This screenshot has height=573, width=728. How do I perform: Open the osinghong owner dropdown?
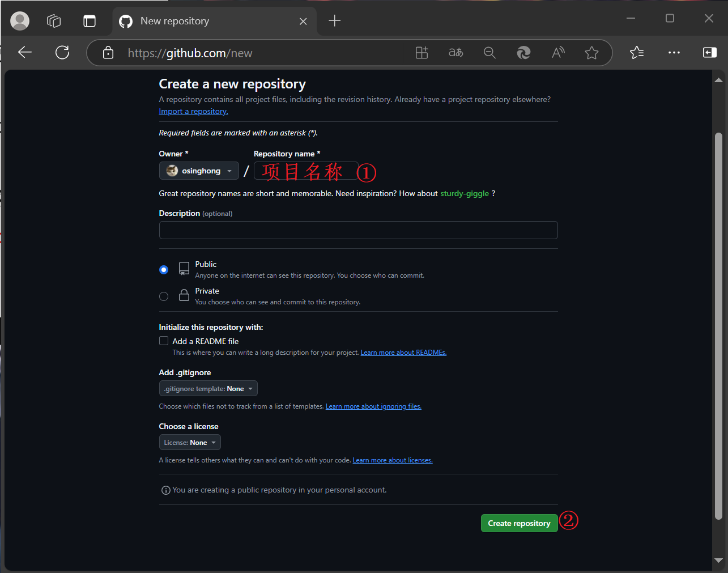tap(199, 171)
